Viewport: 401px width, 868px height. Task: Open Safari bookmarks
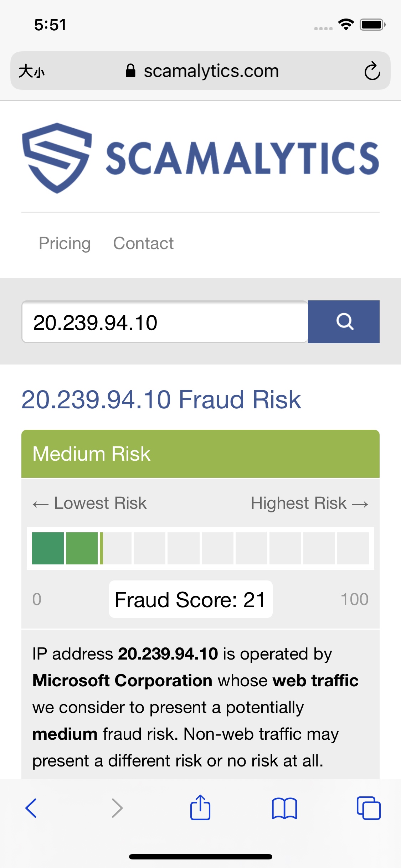pos(284,808)
